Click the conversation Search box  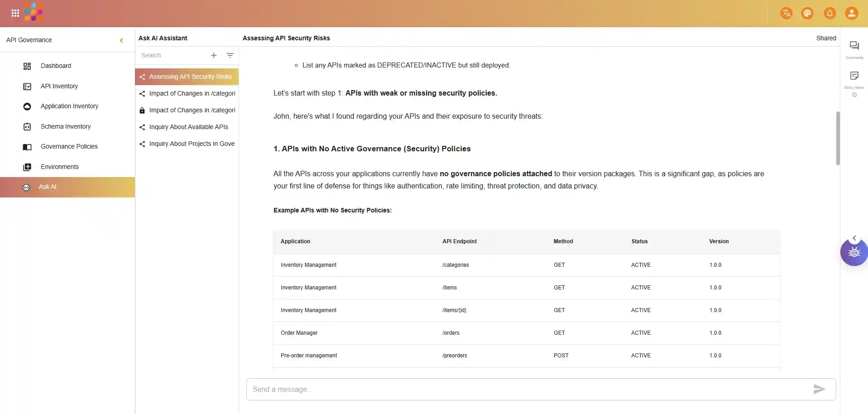[172, 55]
